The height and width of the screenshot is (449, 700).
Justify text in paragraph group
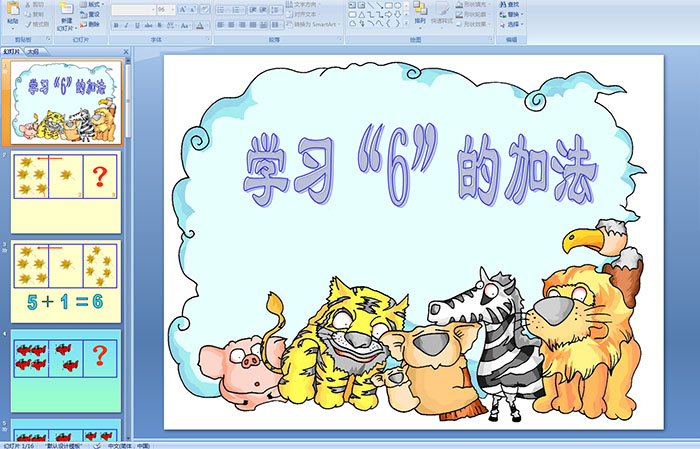pos(253,25)
